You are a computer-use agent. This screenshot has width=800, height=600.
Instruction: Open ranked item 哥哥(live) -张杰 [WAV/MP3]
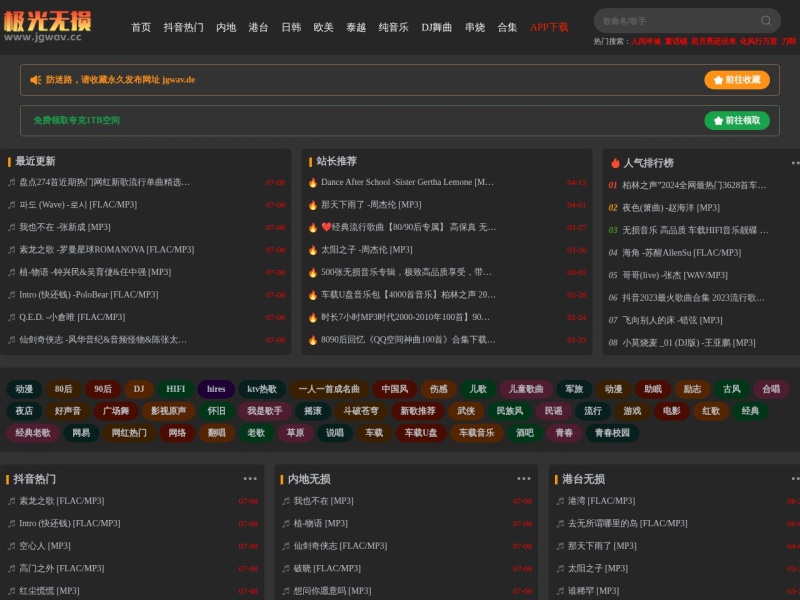click(x=674, y=275)
